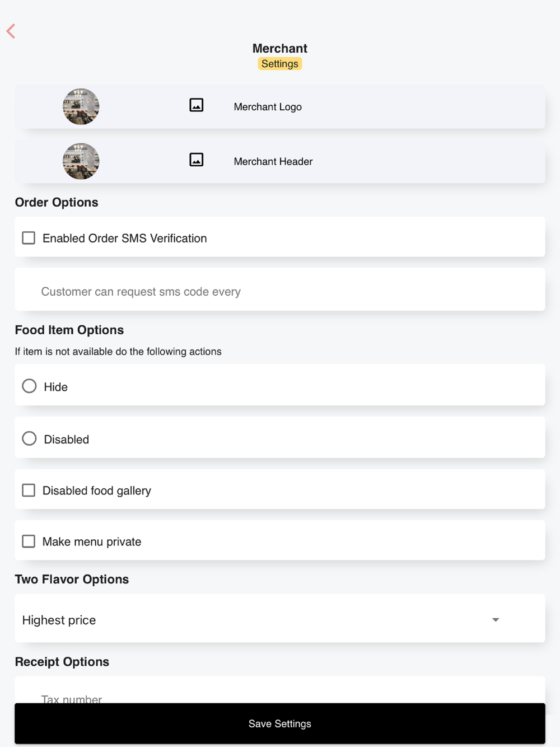This screenshot has height=747, width=560.
Task: Click the Merchant Header label
Action: pyautogui.click(x=273, y=161)
